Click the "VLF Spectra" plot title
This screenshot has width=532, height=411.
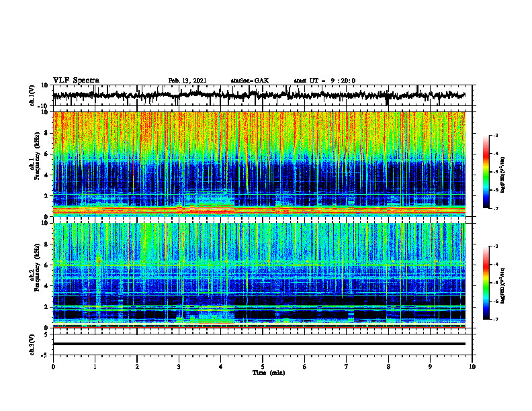click(76, 81)
